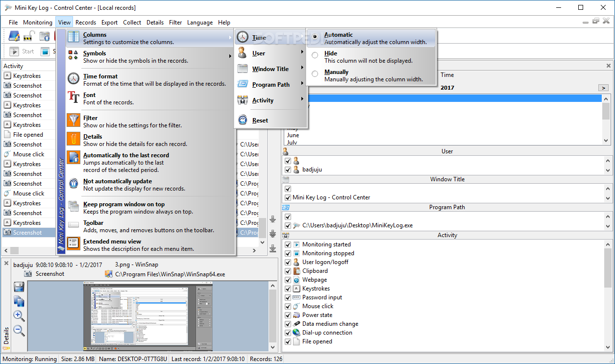Uncheck Monitoring stopped activity
Screen dimensions: 615x364
click(x=288, y=253)
